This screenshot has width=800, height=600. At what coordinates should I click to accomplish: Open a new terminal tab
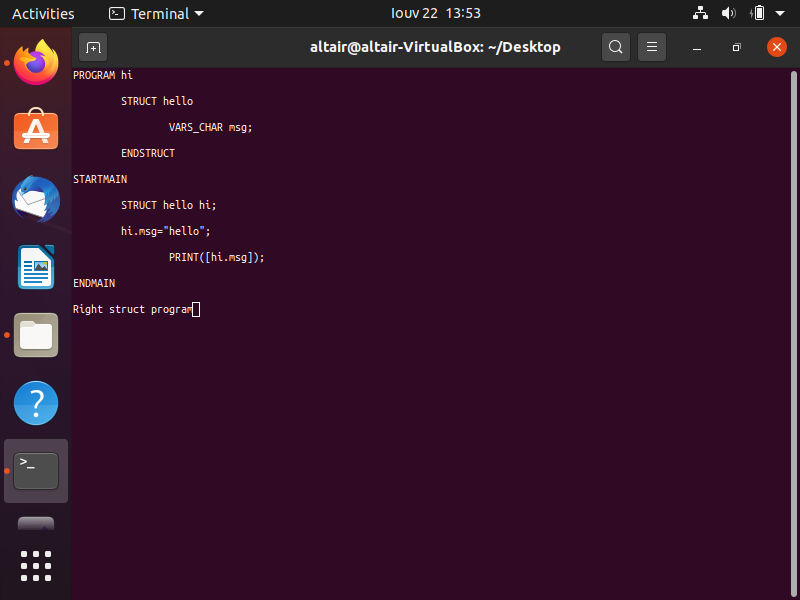(x=93, y=47)
